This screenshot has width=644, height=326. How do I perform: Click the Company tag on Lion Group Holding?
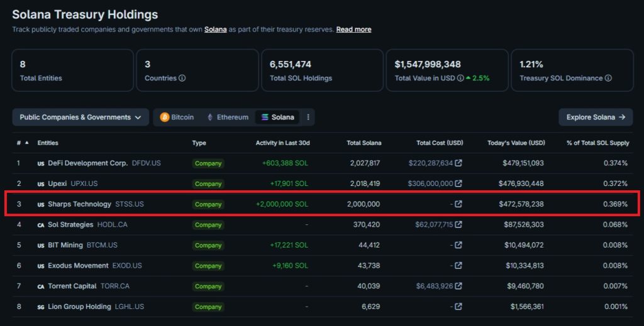[x=208, y=307]
